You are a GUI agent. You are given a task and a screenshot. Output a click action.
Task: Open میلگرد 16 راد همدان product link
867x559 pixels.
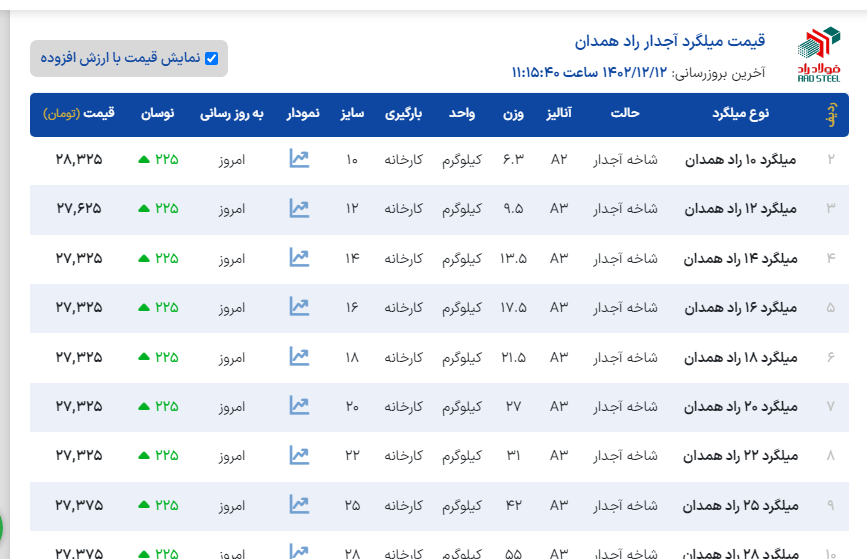tap(740, 307)
